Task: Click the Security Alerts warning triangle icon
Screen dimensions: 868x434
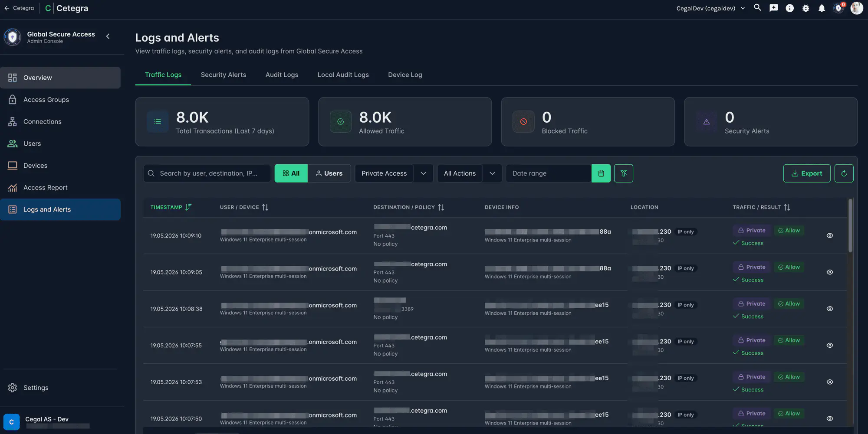Action: [707, 122]
